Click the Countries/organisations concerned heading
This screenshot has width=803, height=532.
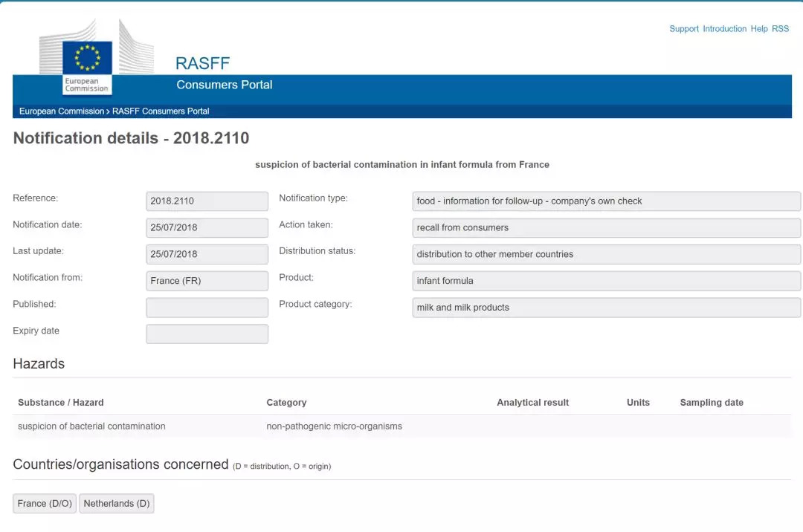(x=120, y=464)
